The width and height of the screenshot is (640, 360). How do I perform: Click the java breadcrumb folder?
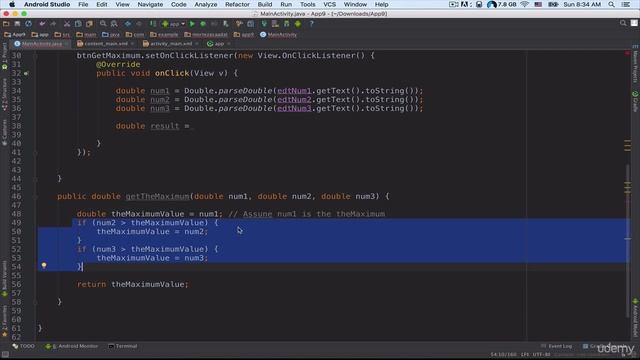point(111,35)
